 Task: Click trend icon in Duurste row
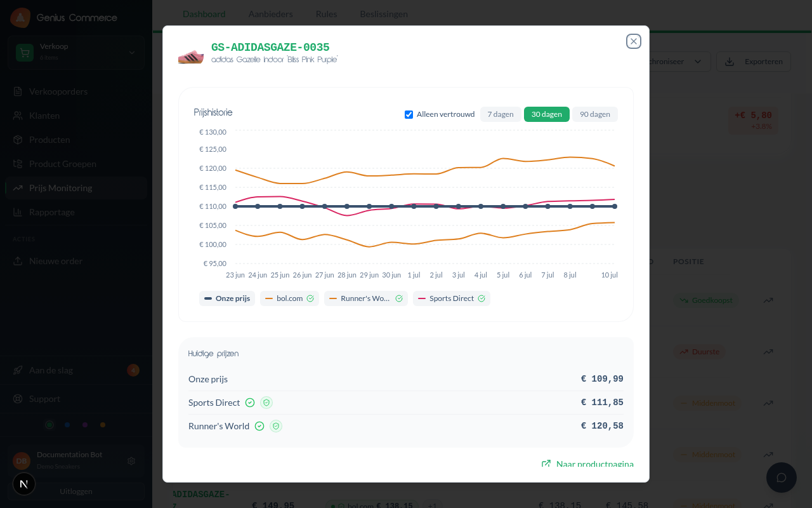pos(768,352)
